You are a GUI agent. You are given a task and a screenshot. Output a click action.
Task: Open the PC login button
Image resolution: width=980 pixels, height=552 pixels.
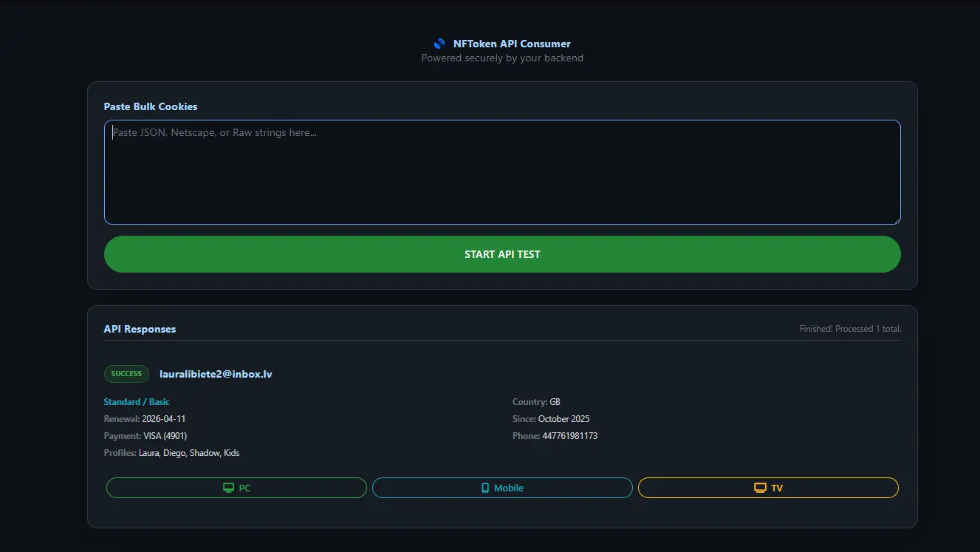tap(236, 488)
